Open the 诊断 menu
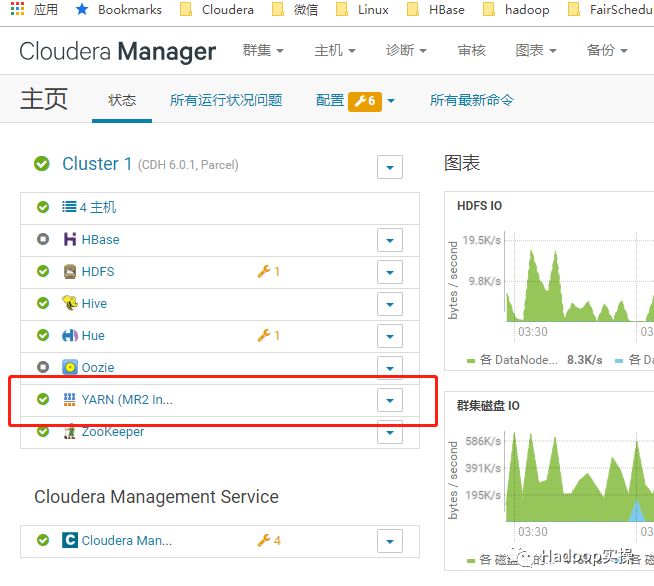The image size is (654, 586). (407, 50)
